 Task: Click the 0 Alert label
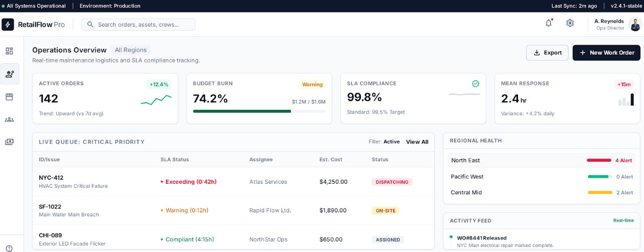625,177
